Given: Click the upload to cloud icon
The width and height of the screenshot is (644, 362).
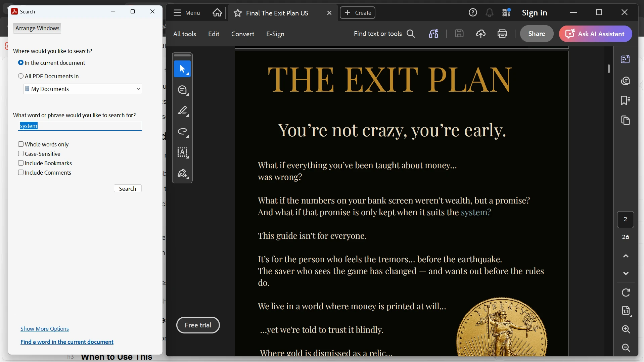Looking at the screenshot, I should pyautogui.click(x=481, y=34).
